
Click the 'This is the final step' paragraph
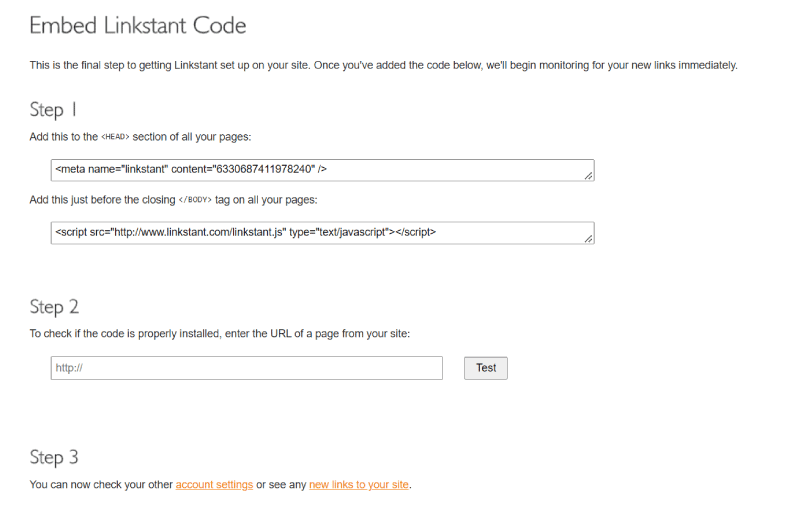(x=384, y=65)
